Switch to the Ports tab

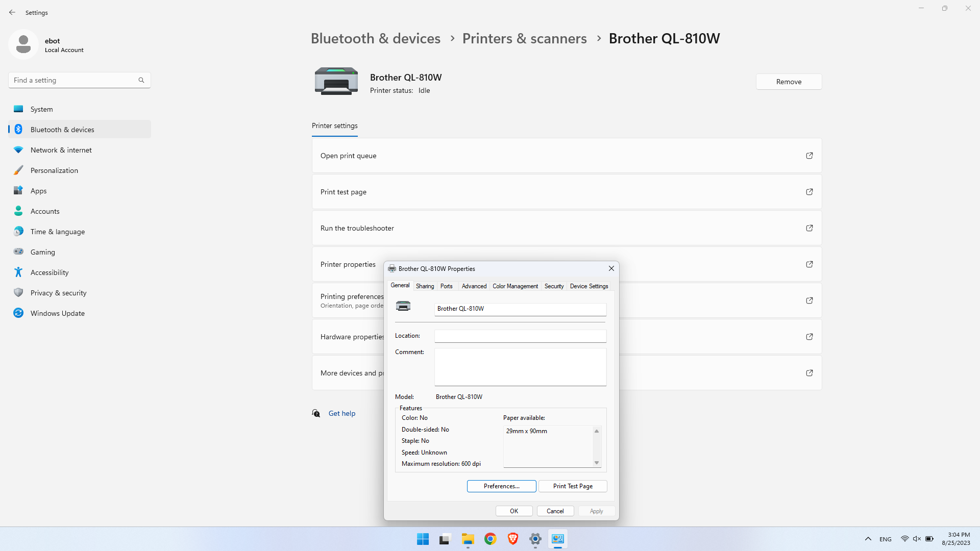click(447, 286)
